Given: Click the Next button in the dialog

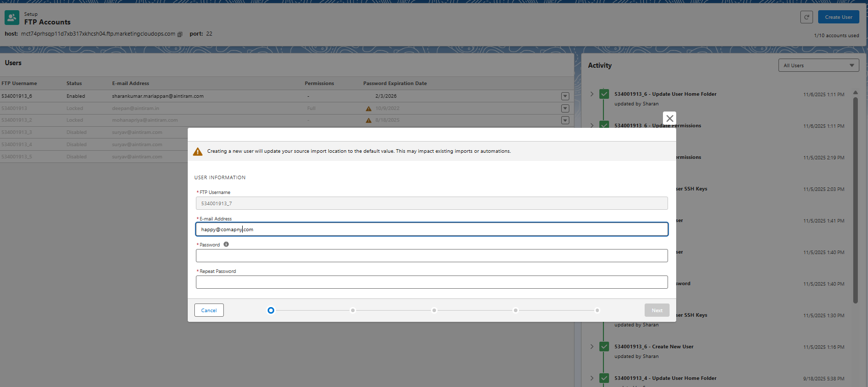Looking at the screenshot, I should 657,310.
